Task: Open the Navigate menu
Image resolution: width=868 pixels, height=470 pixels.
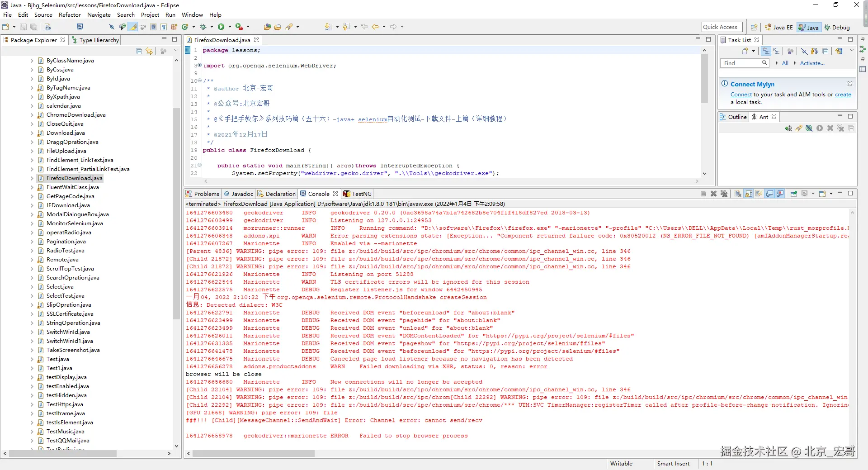Action: point(99,15)
